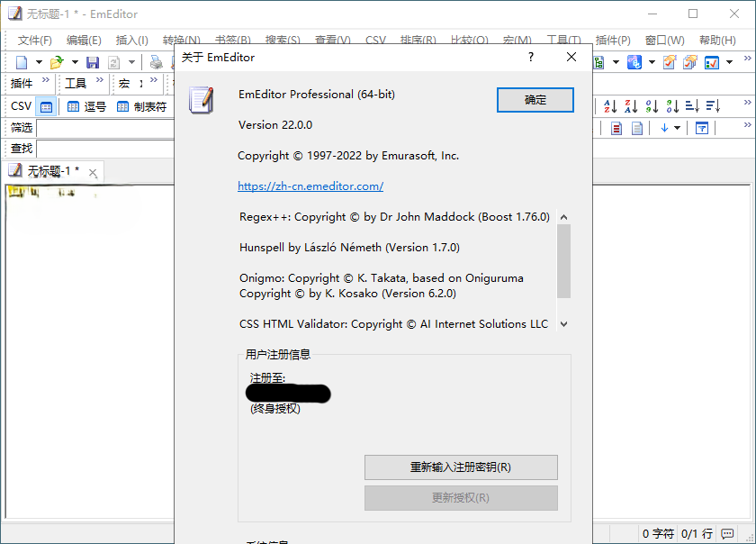756x544 pixels.
Task: Sort A to Z ascending
Action: pos(610,106)
